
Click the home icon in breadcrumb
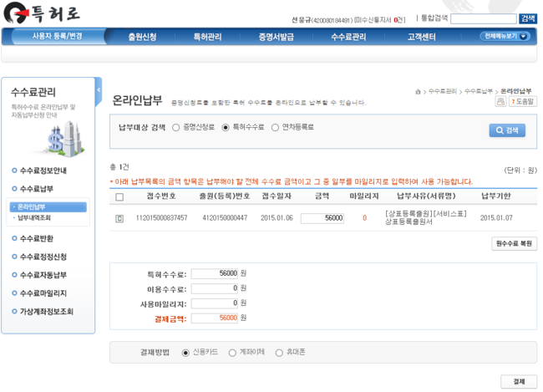coord(419,91)
